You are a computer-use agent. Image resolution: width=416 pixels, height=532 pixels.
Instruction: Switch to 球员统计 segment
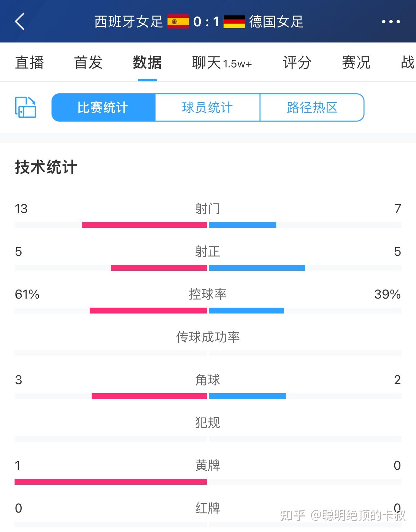[208, 108]
